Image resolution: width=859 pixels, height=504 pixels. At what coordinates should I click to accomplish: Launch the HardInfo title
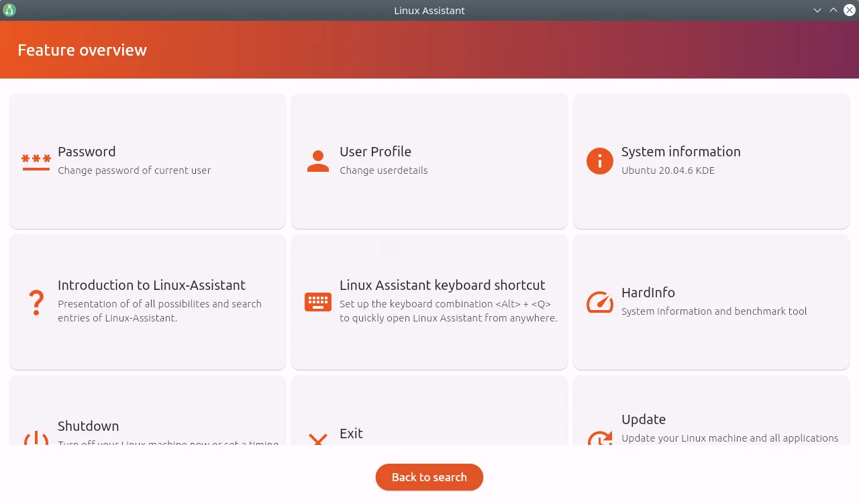point(648,293)
